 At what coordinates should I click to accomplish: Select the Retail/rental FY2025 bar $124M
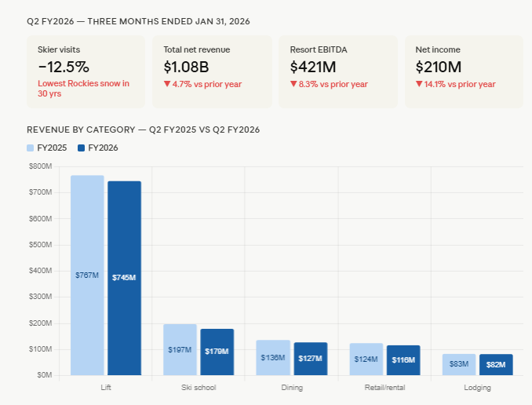(366, 359)
